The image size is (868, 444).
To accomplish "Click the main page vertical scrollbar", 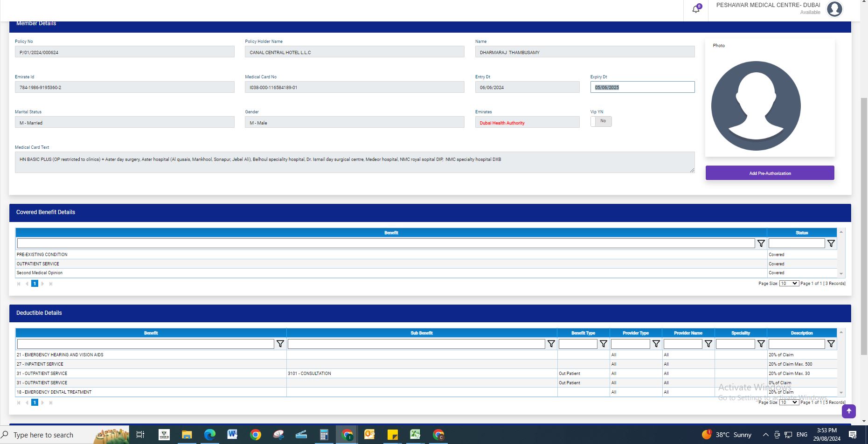I will pos(864,224).
